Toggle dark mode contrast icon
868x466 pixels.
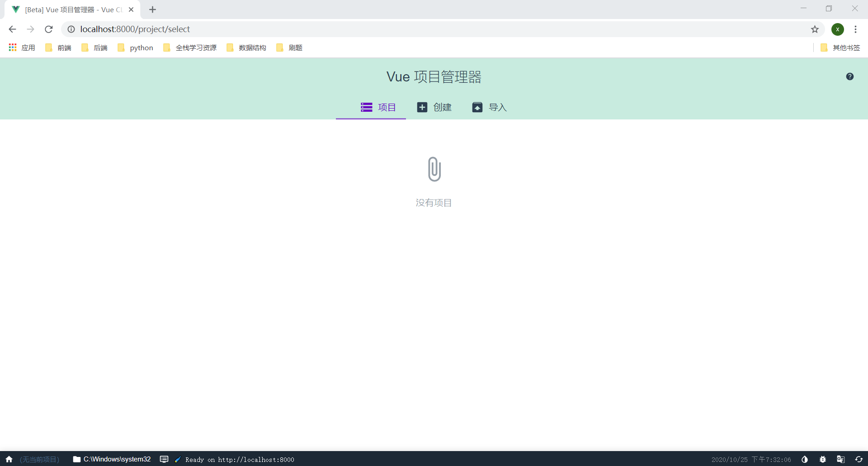(805, 459)
